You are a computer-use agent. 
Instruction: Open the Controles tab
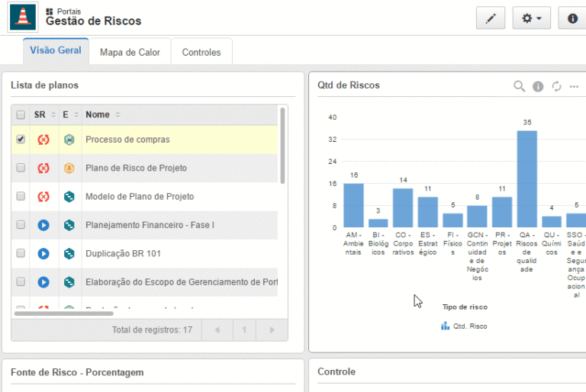click(201, 53)
